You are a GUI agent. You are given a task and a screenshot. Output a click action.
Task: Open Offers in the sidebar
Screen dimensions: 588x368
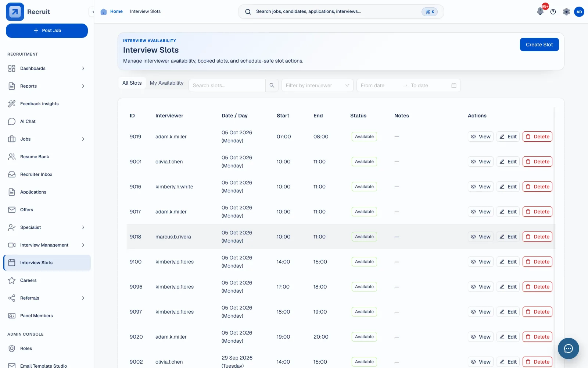[x=47, y=210]
